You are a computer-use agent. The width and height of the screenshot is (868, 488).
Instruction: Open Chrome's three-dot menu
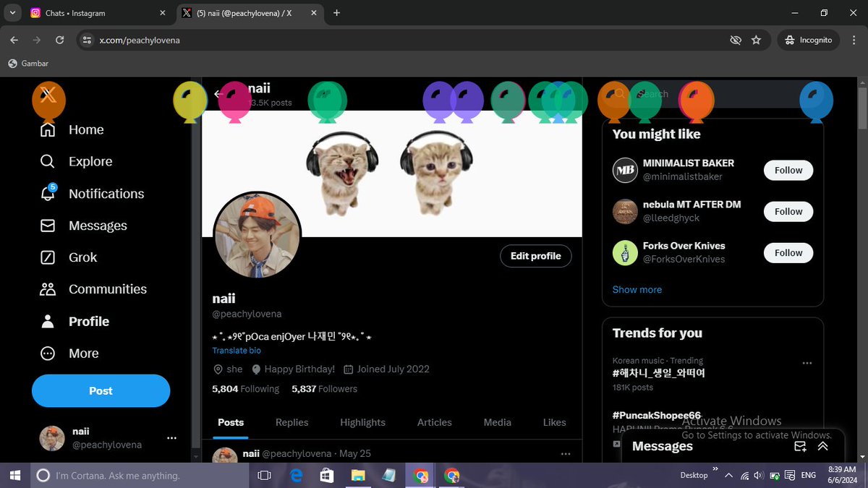tap(853, 40)
